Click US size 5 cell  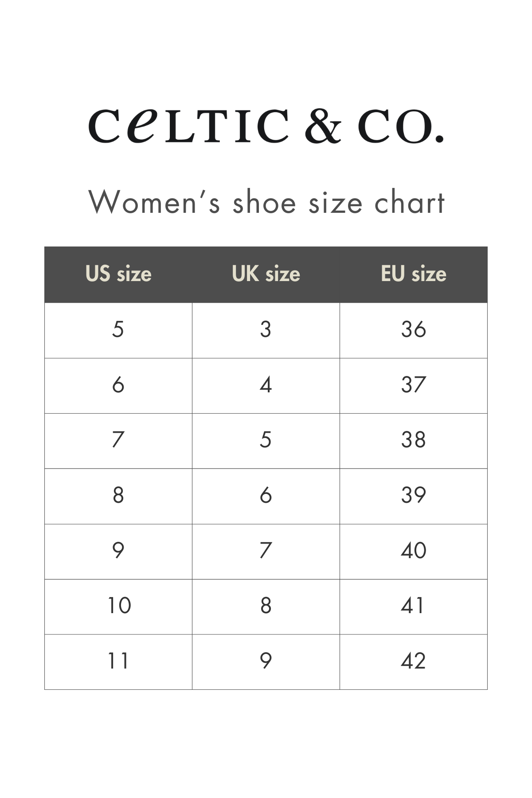118,330
